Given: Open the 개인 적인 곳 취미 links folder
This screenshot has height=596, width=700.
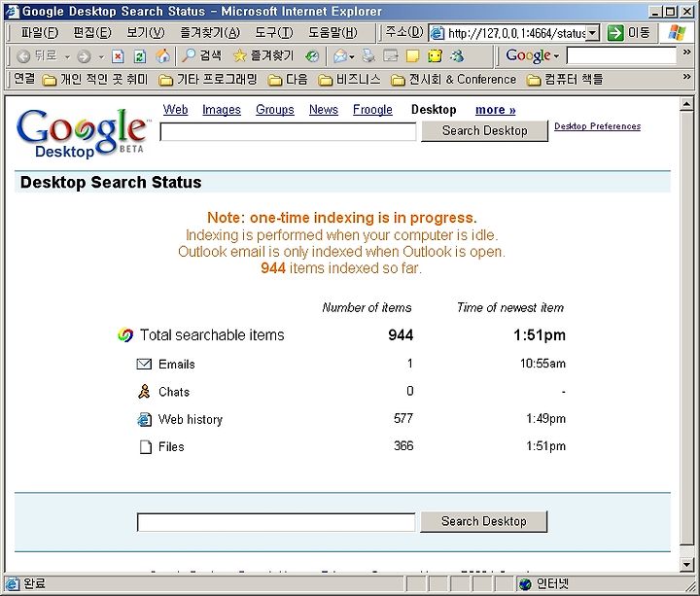Looking at the screenshot, I should pyautogui.click(x=94, y=80).
